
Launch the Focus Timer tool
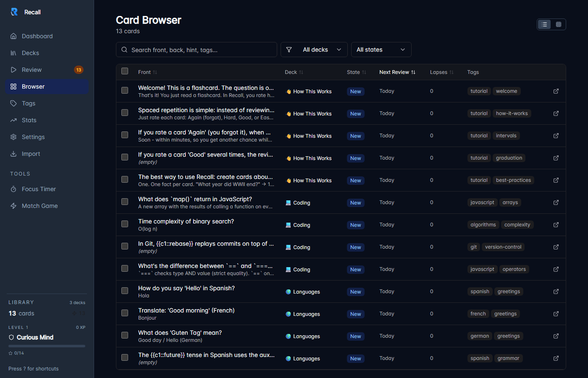(x=47, y=189)
